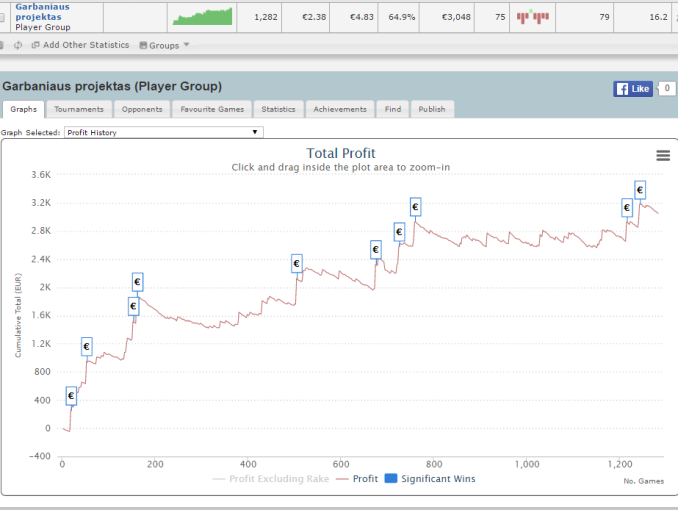Click the red form bars mini chart
678x510 pixels.
click(x=533, y=17)
